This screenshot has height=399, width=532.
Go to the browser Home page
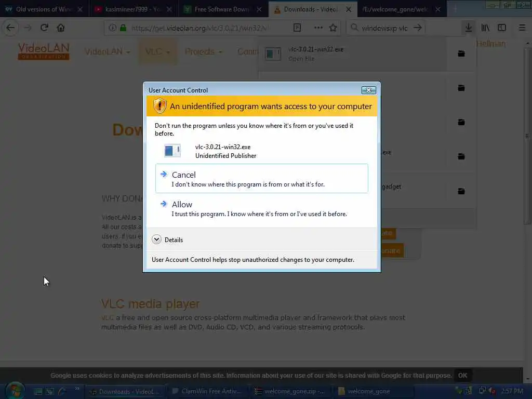[61, 28]
